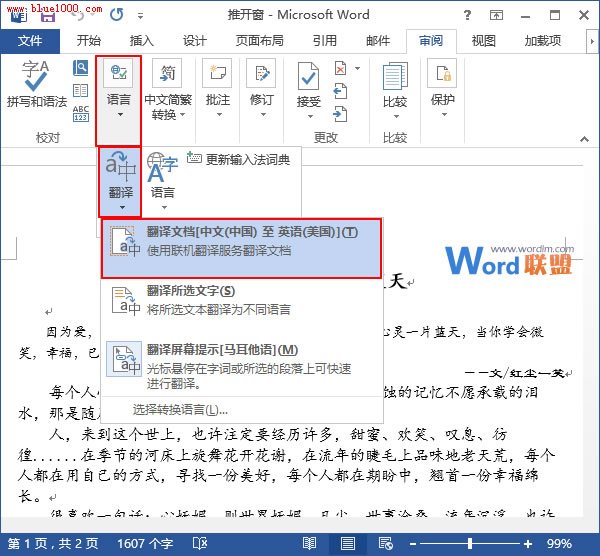Expand the 修订 dropdown arrow
This screenshot has width=600, height=556.
[263, 114]
